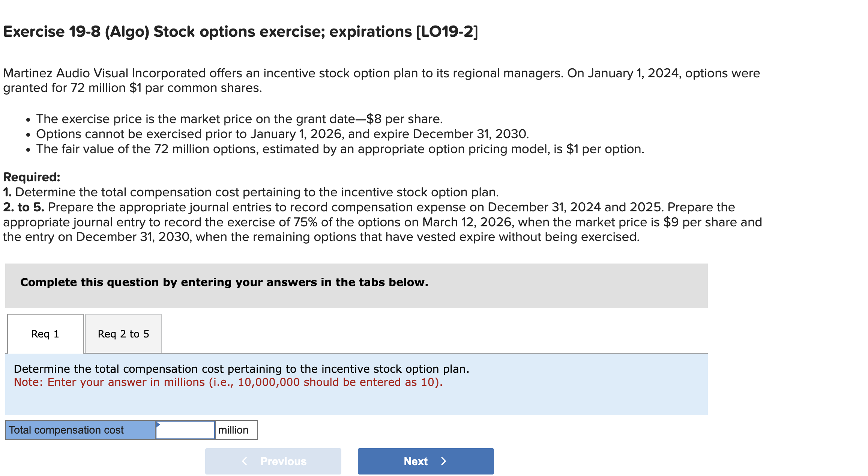
Task: Select the small blue marker on the answer cell
Action: [159, 425]
